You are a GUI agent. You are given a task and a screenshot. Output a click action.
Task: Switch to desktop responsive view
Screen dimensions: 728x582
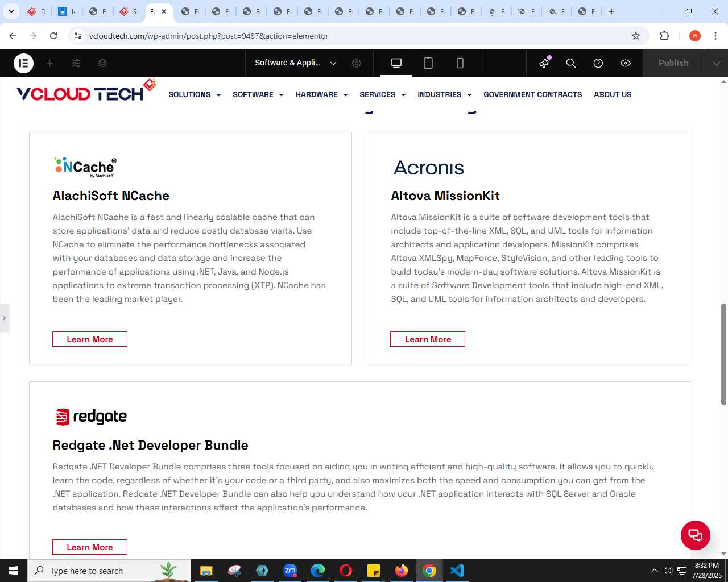click(396, 63)
